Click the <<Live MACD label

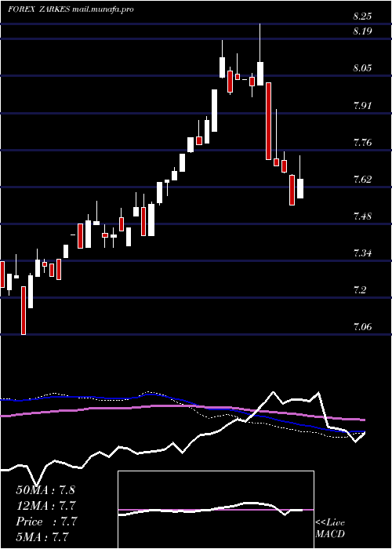click(x=330, y=529)
